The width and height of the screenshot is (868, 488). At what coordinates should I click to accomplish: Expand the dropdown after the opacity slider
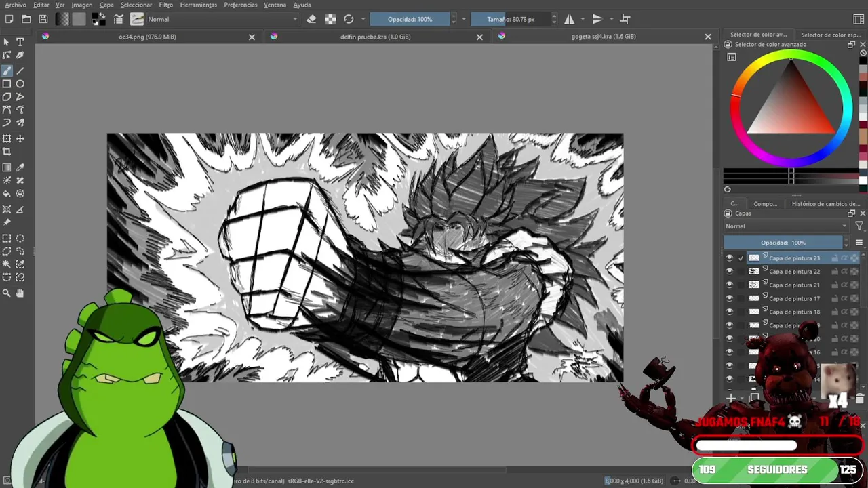tap(464, 19)
